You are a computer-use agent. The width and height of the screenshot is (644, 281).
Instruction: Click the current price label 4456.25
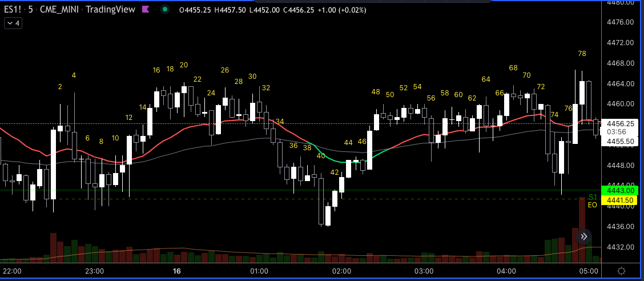click(619, 123)
